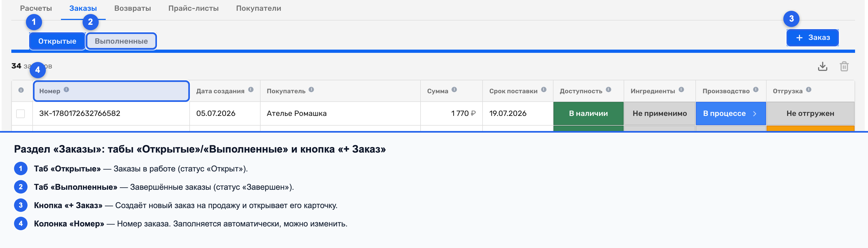Download the orders list

(x=822, y=66)
